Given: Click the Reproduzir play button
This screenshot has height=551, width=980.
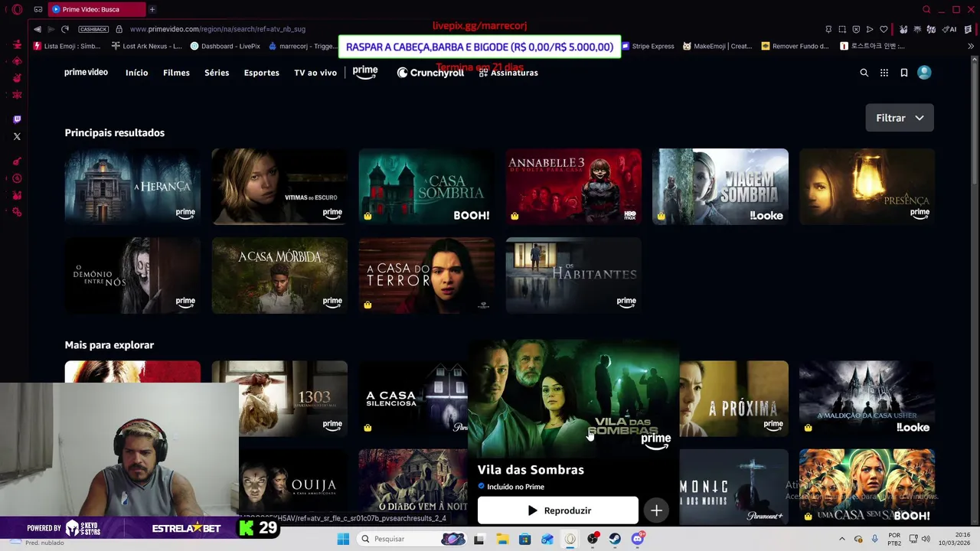Looking at the screenshot, I should (557, 510).
